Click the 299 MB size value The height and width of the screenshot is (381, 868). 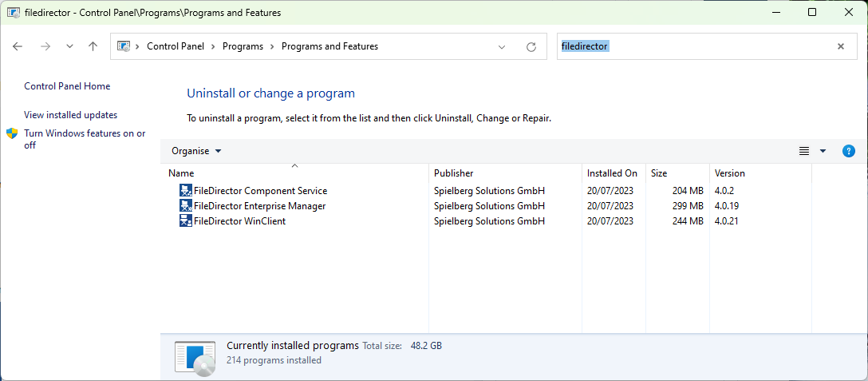(688, 206)
